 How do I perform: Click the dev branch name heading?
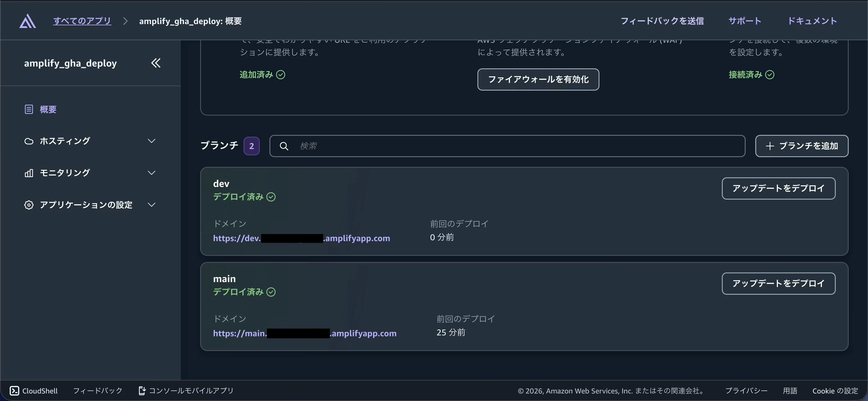[x=221, y=184]
